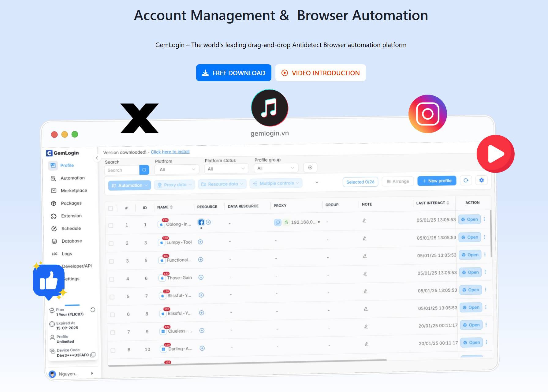Open the Database sidebar item
The width and height of the screenshot is (548, 392).
tap(67, 241)
